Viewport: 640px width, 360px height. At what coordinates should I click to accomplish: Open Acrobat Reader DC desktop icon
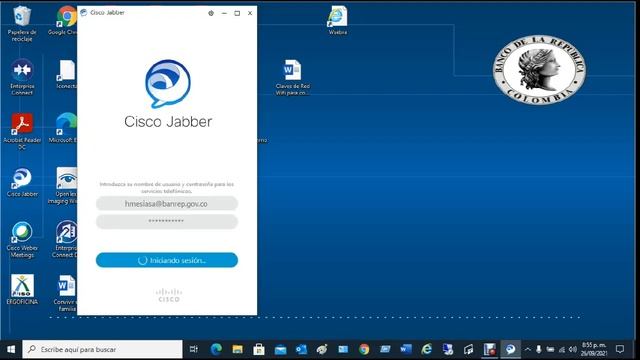click(x=22, y=131)
